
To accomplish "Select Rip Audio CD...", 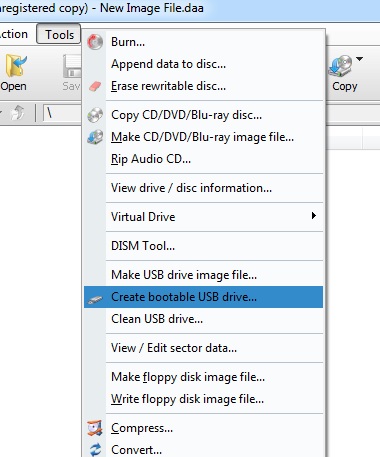I will click(x=203, y=159).
